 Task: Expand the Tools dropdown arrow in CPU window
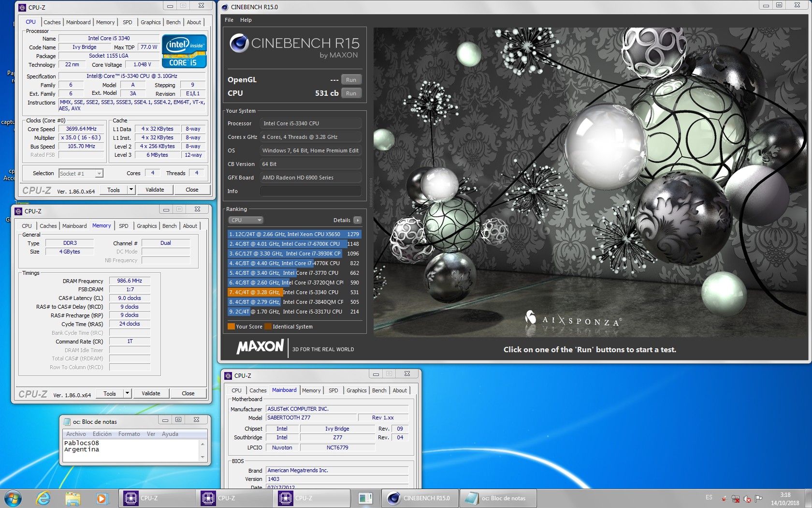pos(131,190)
